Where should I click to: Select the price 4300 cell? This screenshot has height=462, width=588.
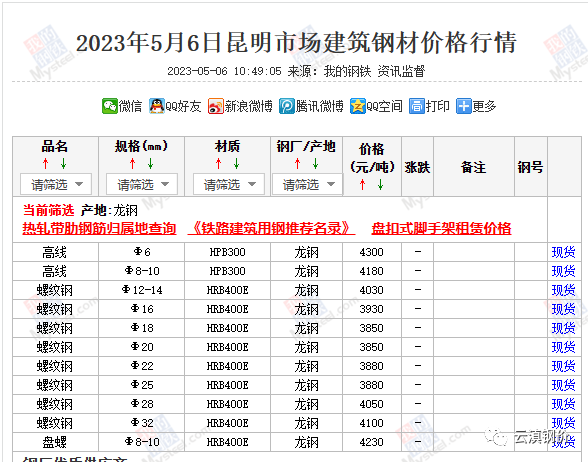[372, 252]
